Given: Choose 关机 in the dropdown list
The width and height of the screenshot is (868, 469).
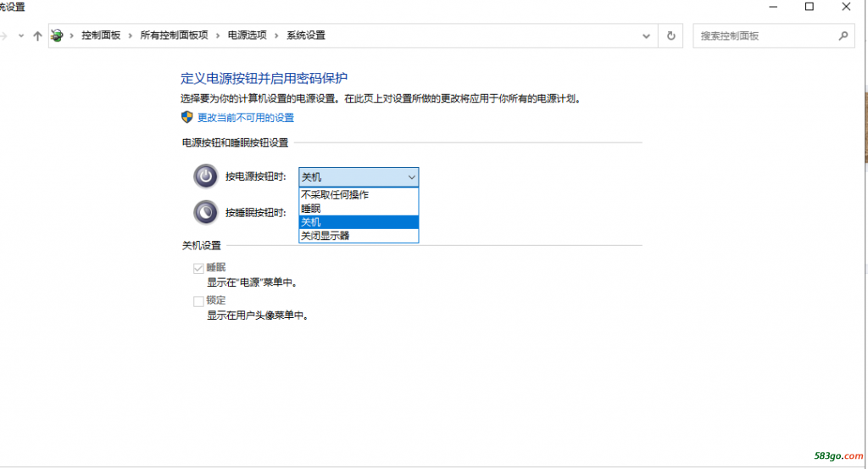Looking at the screenshot, I should pyautogui.click(x=359, y=222).
